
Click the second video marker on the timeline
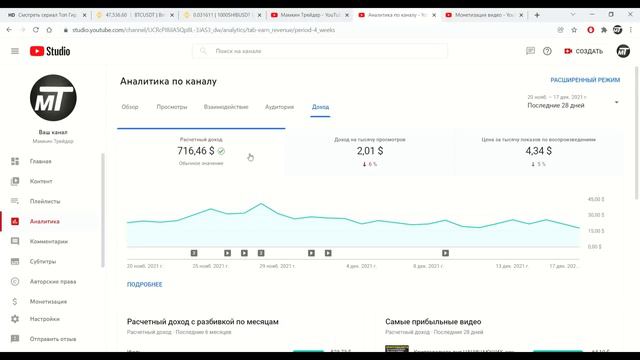tap(227, 253)
